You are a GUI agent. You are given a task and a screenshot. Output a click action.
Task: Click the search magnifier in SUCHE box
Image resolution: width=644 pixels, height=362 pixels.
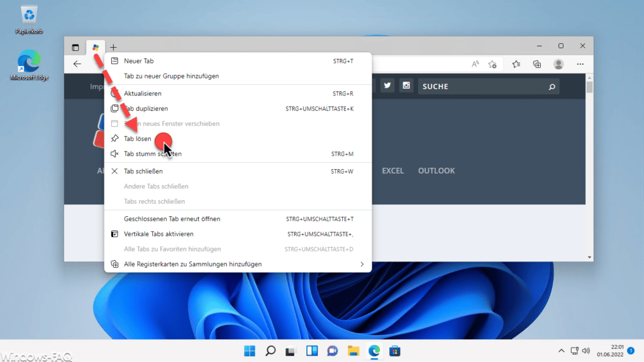pyautogui.click(x=552, y=87)
